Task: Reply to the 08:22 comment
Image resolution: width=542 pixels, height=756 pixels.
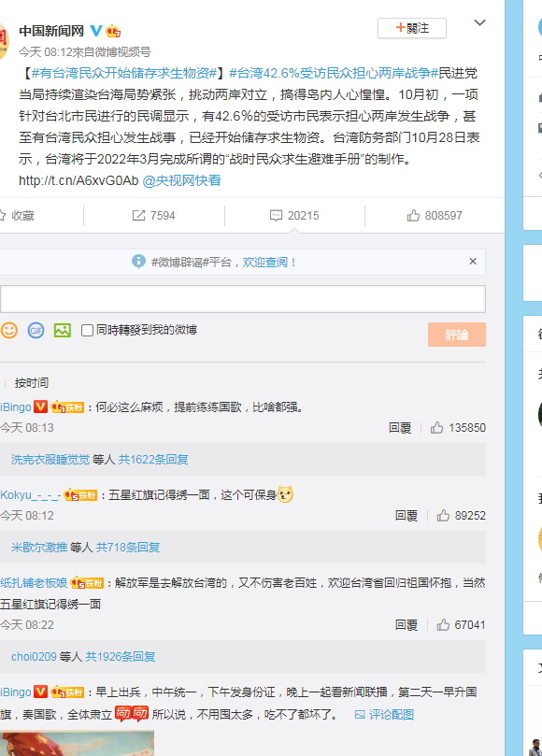Action: pyautogui.click(x=406, y=625)
